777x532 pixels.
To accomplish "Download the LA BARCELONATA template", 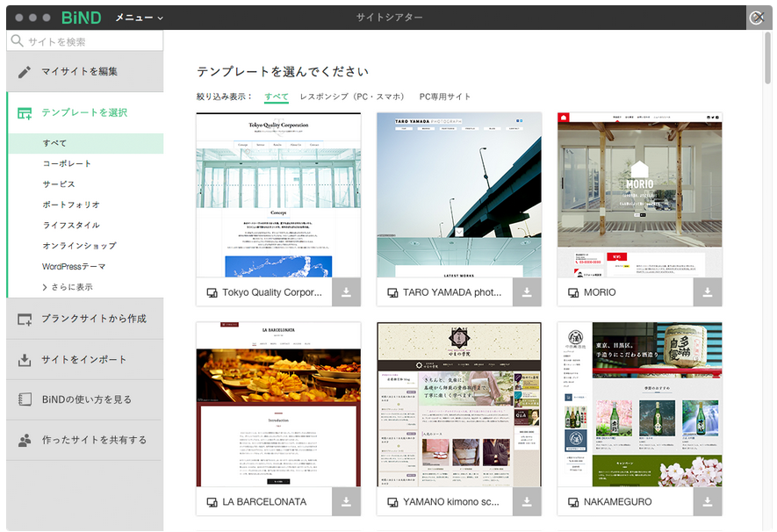I will 346,502.
